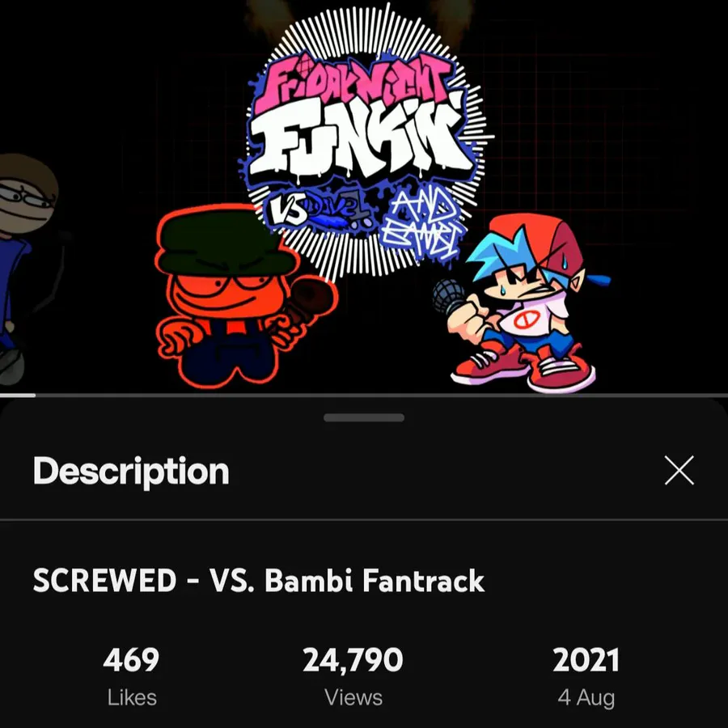Tap the Description heading

click(131, 472)
